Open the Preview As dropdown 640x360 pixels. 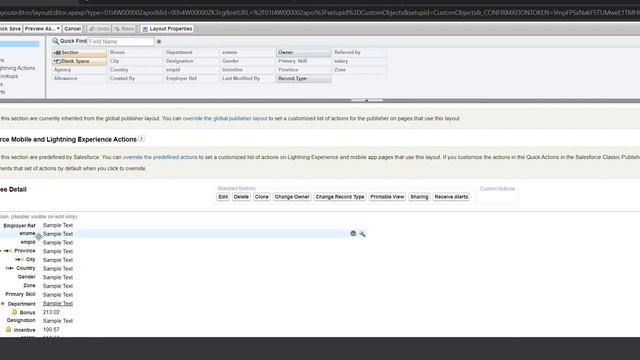[x=42, y=29]
